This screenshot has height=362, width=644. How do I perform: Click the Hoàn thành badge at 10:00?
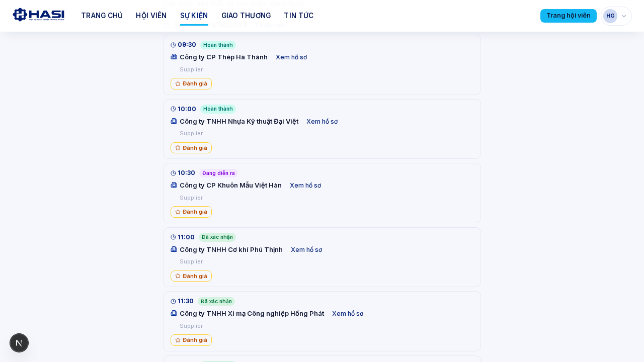pos(218,109)
